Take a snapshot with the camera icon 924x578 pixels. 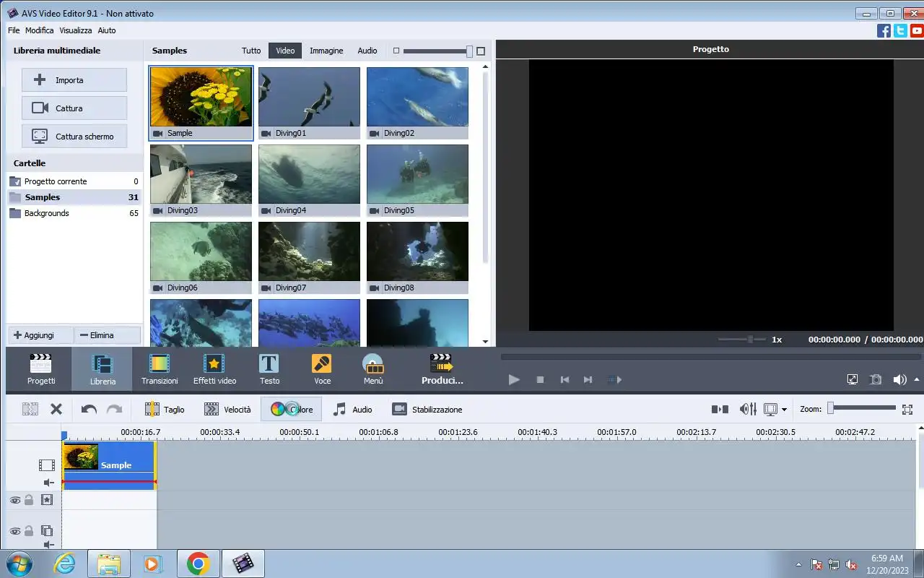876,379
